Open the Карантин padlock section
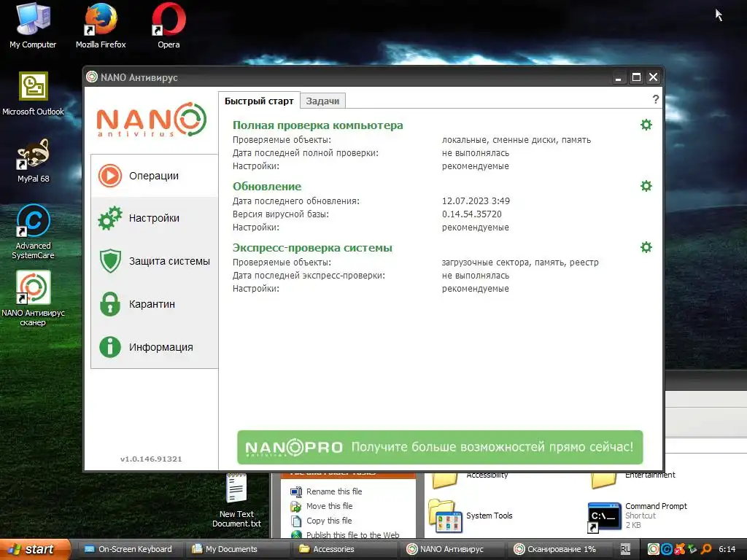Screen dimensions: 747x560 (x=155, y=304)
